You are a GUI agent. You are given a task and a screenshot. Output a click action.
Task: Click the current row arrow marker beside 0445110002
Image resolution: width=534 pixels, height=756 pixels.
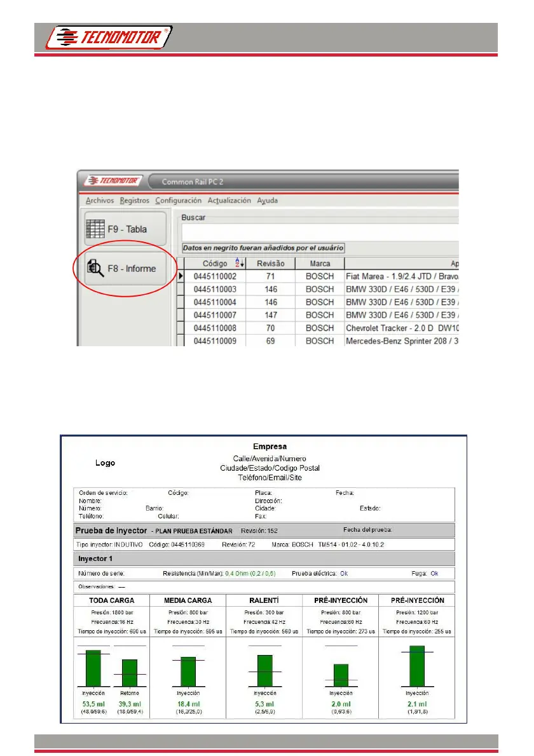[181, 276]
